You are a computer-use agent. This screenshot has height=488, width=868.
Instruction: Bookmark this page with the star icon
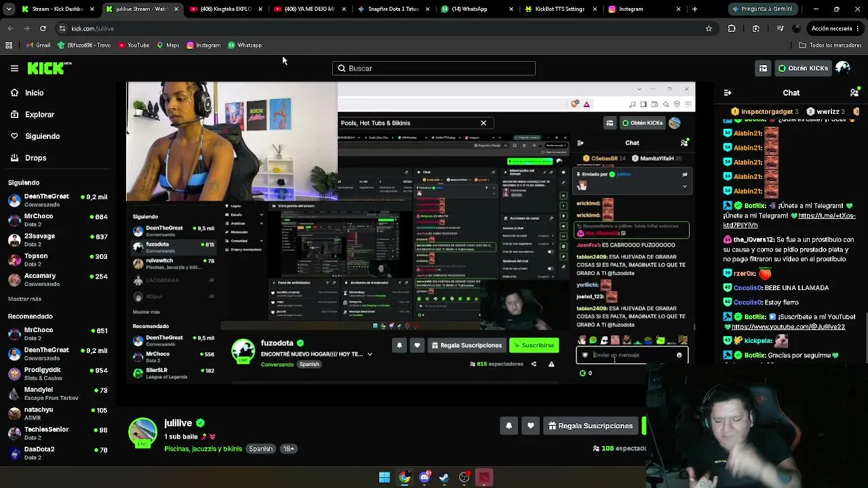pos(709,28)
